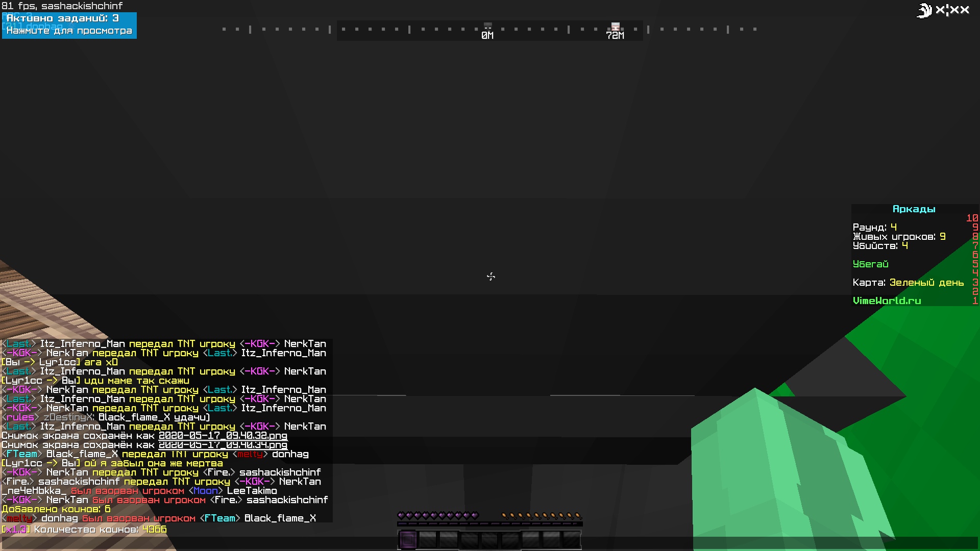Open screenshot link 2020-05-17_09.40.32.png
The image size is (980, 551).
point(223,436)
